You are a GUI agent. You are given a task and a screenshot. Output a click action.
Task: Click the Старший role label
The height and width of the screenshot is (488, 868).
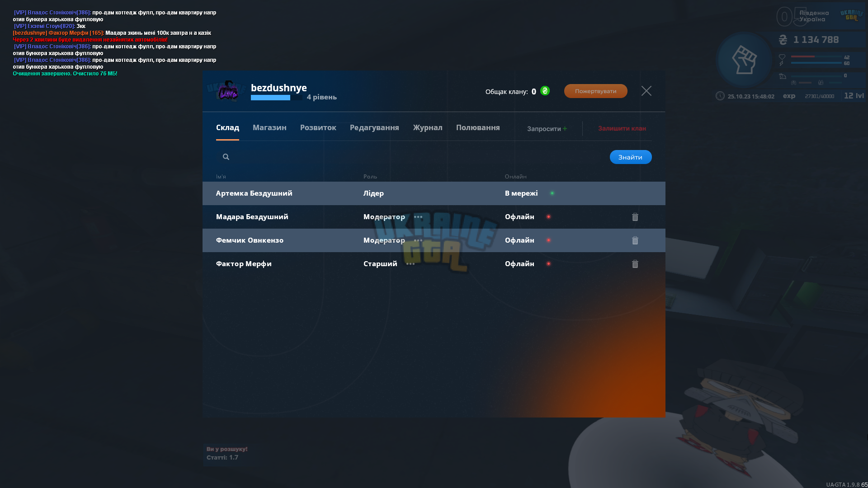click(x=380, y=264)
